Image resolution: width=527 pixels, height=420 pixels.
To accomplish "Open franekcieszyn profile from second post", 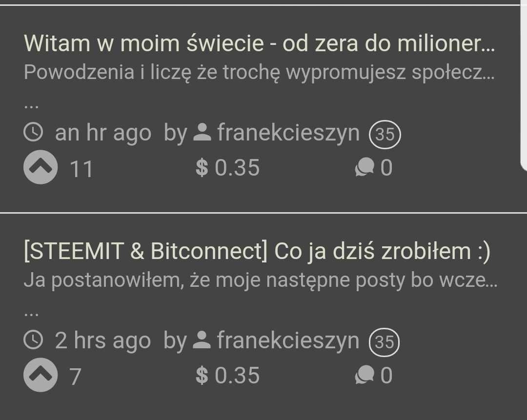I will pyautogui.click(x=288, y=340).
